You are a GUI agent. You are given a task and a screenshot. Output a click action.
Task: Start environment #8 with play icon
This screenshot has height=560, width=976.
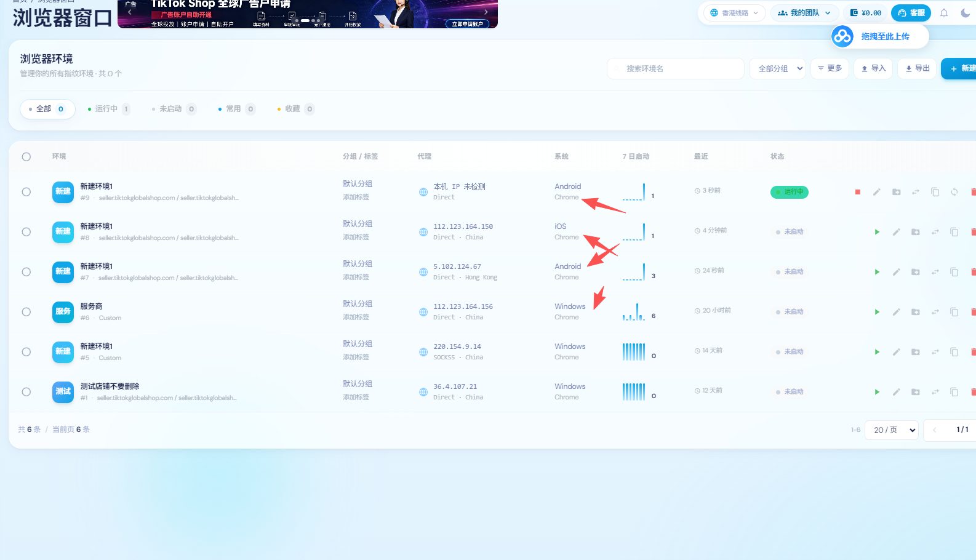pyautogui.click(x=877, y=232)
